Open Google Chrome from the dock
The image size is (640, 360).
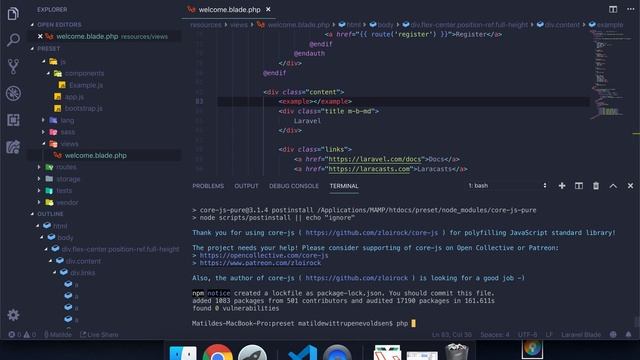click(x=218, y=352)
